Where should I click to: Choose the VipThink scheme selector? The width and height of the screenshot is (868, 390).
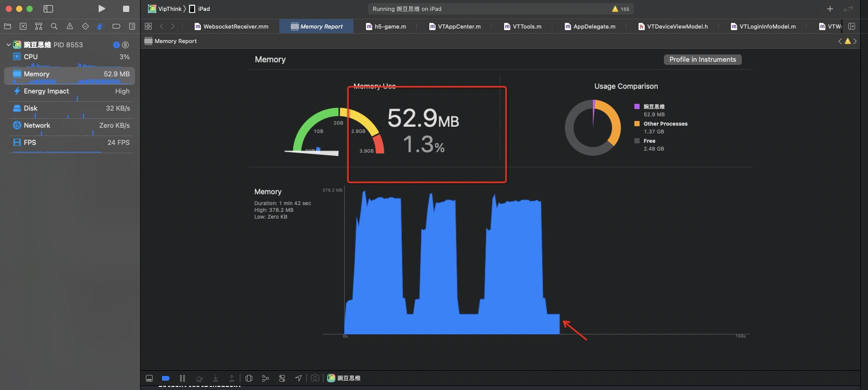tap(165, 9)
